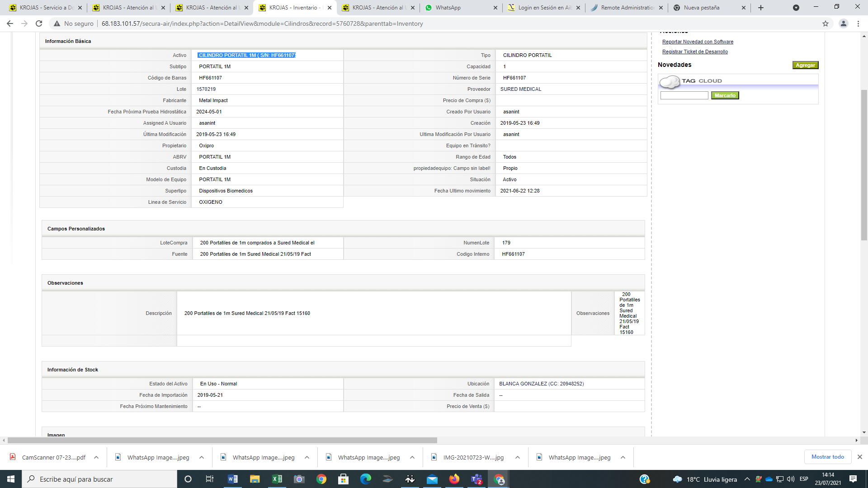868x488 pixels.
Task: Close the KROJAS - Inventario tab
Action: click(x=330, y=8)
